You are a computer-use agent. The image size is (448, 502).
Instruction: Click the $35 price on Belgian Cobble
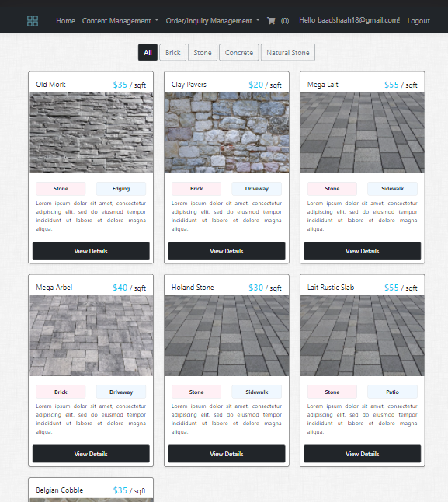pyautogui.click(x=120, y=490)
